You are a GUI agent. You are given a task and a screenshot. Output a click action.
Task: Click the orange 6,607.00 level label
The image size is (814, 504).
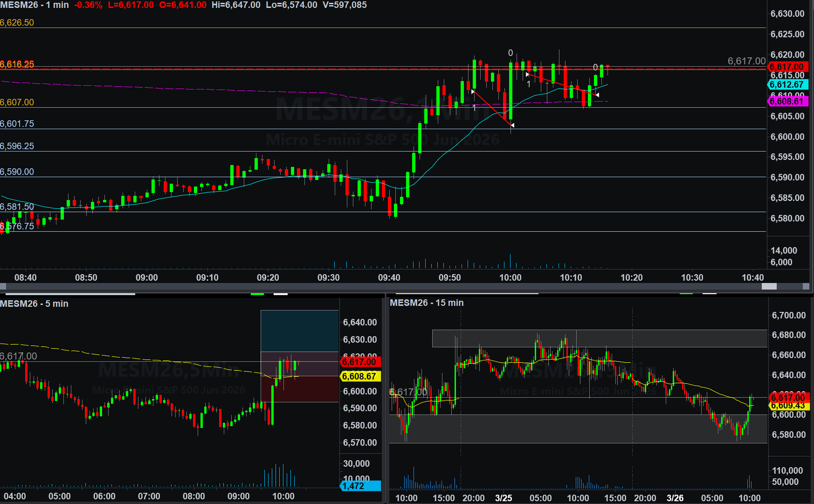click(17, 102)
